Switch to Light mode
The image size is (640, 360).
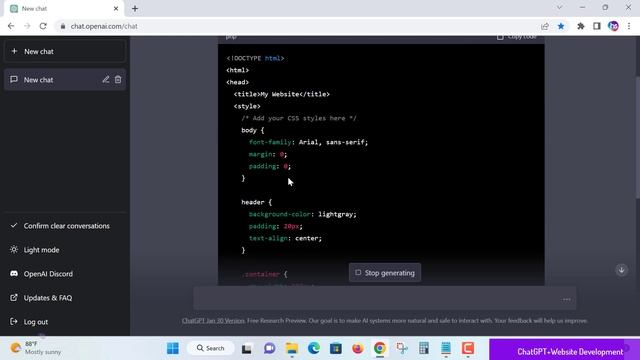[x=65, y=250]
